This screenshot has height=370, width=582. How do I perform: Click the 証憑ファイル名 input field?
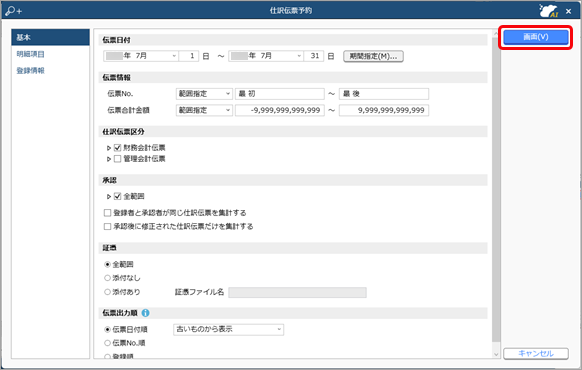[x=297, y=292]
